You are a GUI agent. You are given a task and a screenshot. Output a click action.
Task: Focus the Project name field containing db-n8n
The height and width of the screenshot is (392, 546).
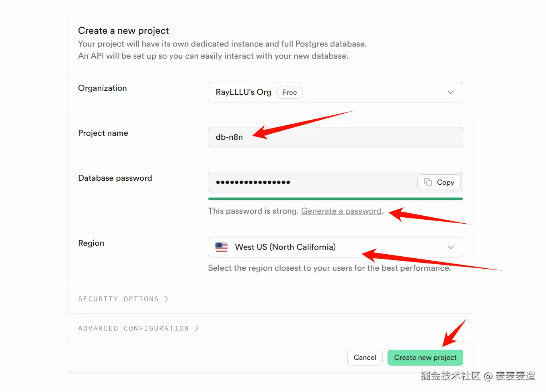coord(335,137)
